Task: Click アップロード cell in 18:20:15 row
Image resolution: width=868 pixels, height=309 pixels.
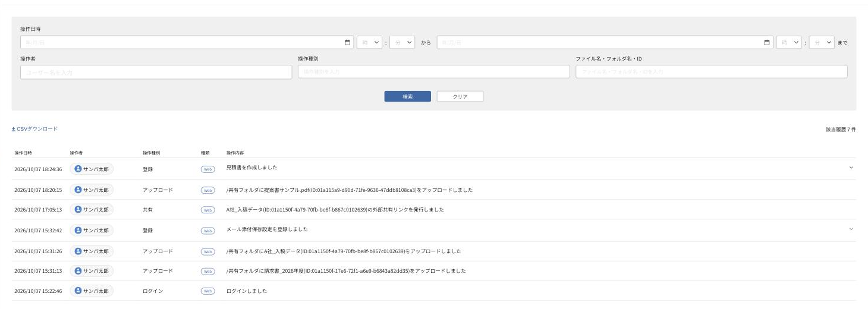Action: [x=158, y=190]
